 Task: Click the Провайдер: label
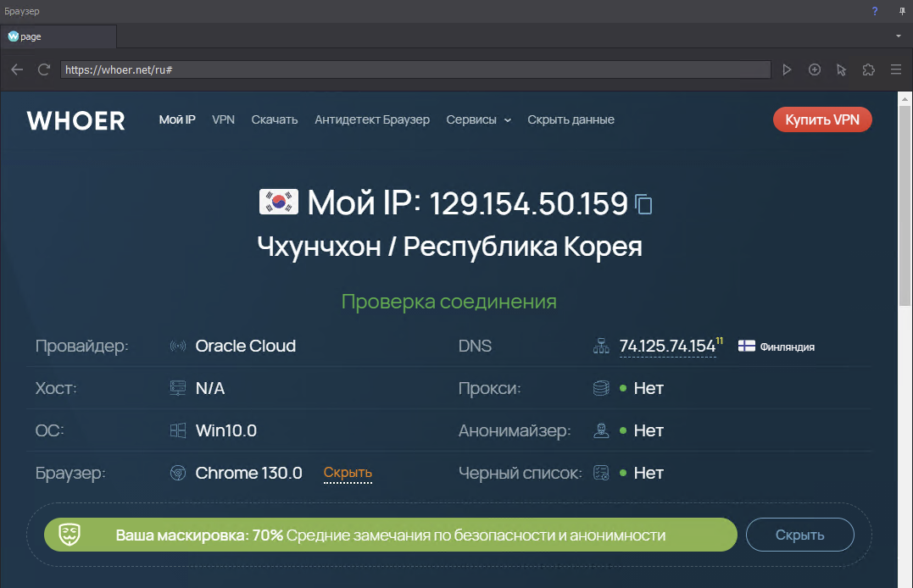pyautogui.click(x=81, y=347)
